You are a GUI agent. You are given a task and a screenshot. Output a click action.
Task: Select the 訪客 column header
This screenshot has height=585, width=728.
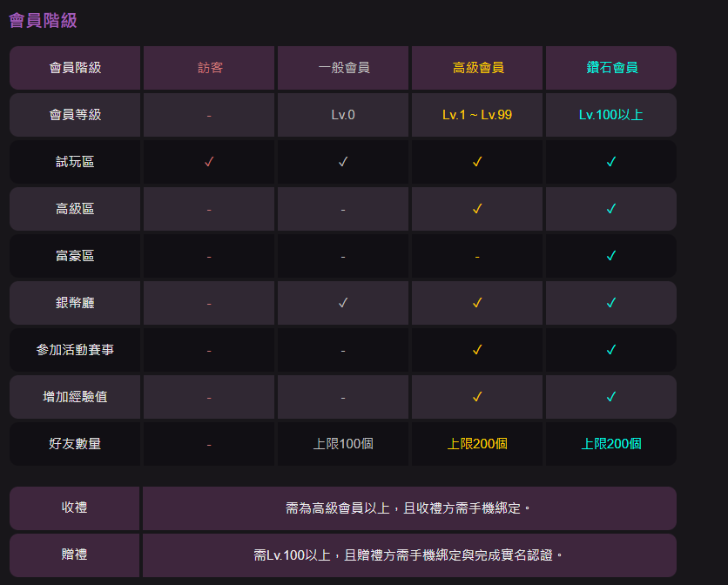[209, 68]
